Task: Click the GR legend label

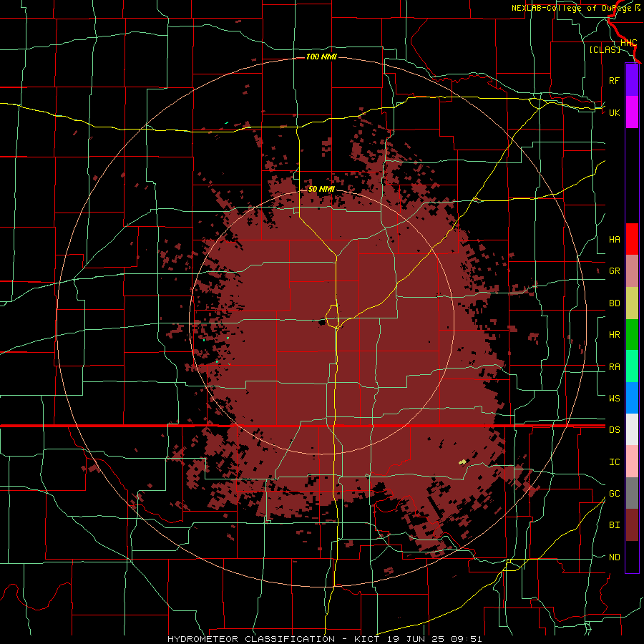Action: [x=614, y=271]
